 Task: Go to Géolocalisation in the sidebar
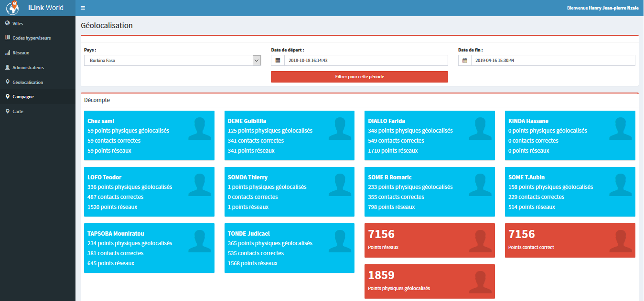click(x=28, y=82)
